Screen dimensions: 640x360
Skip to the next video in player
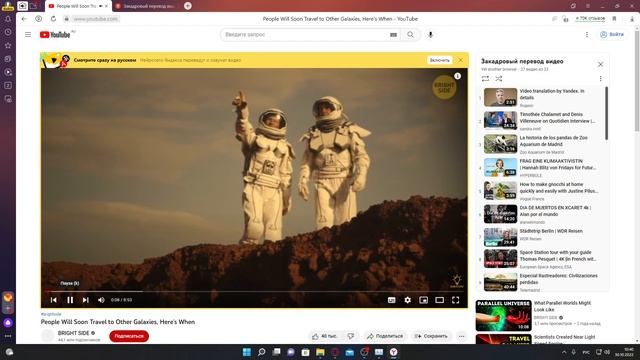tap(86, 300)
